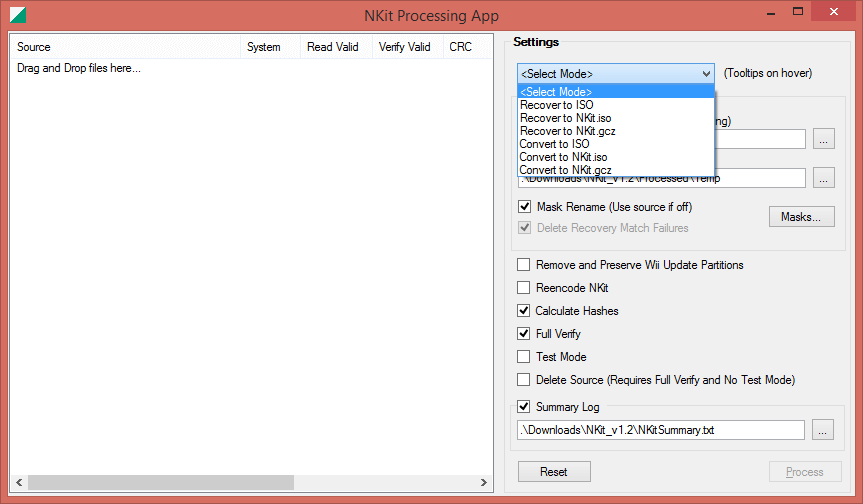Viewport: 863px width, 504px height.
Task: Enable Test Mode checkbox
Action: [x=523, y=357]
